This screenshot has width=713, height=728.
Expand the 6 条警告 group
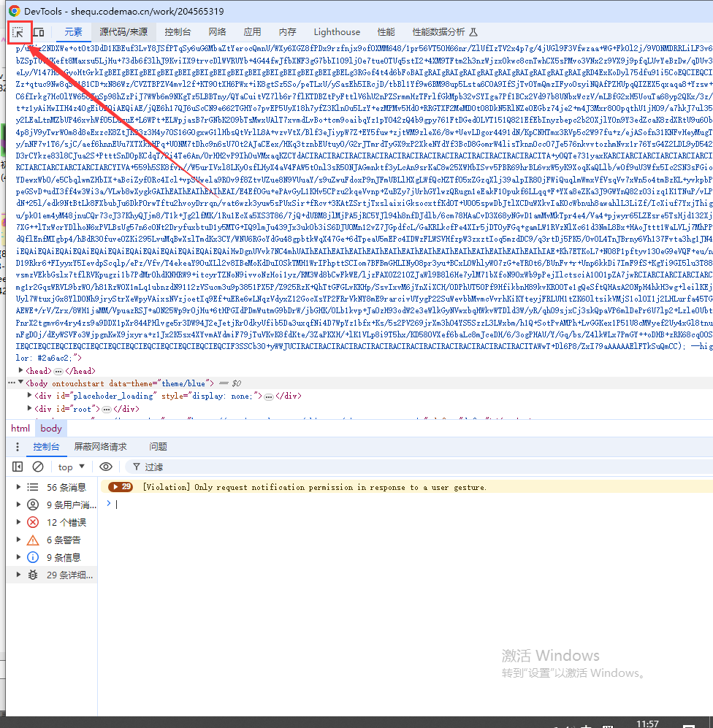(18, 540)
